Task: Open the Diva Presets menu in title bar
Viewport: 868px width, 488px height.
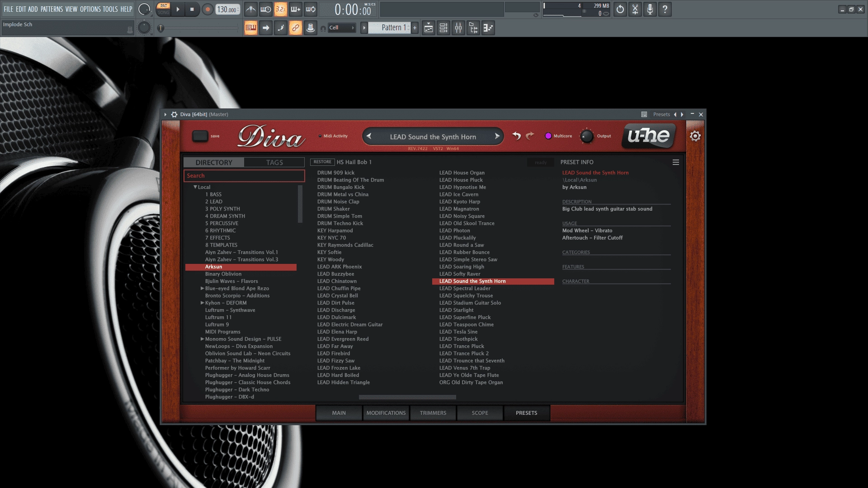Action: coord(661,114)
